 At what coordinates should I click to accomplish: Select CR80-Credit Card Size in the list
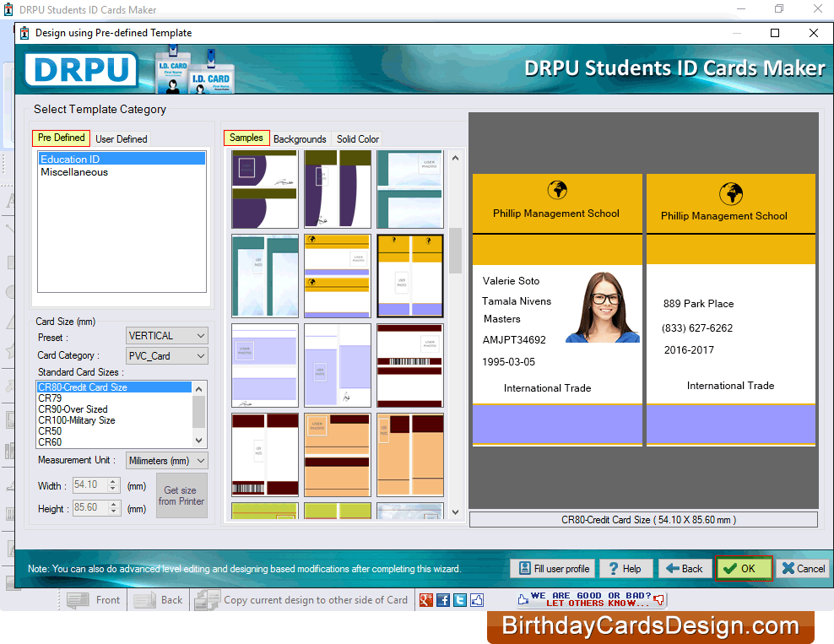(114, 387)
